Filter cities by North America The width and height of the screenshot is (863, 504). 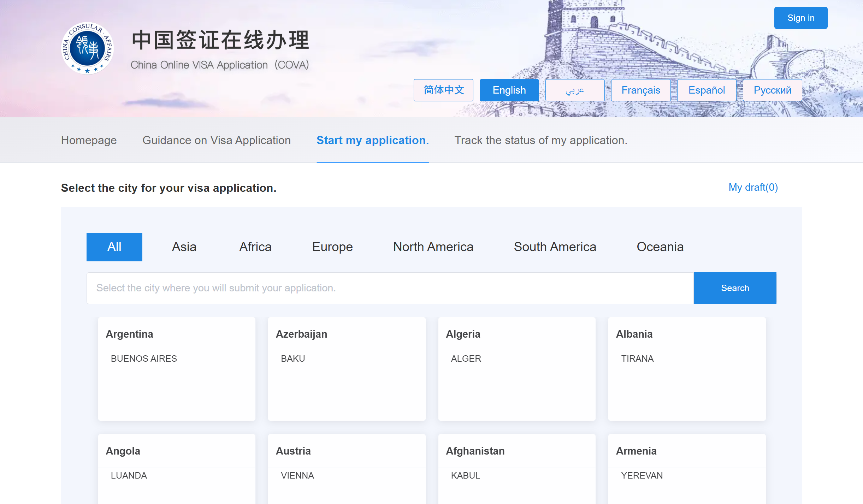[x=433, y=247]
